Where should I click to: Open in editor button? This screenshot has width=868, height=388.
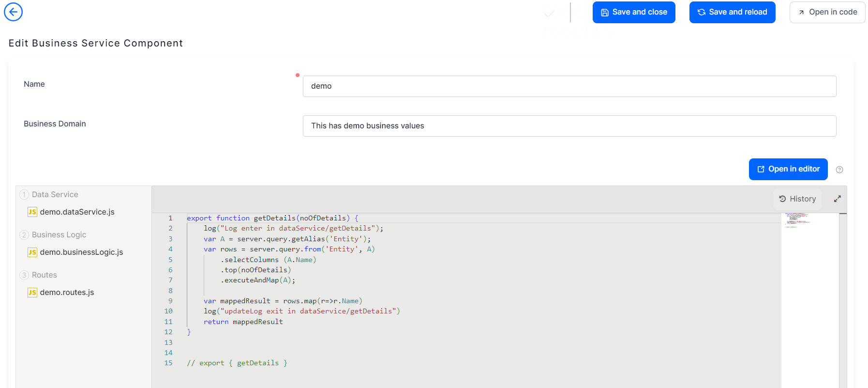click(788, 169)
